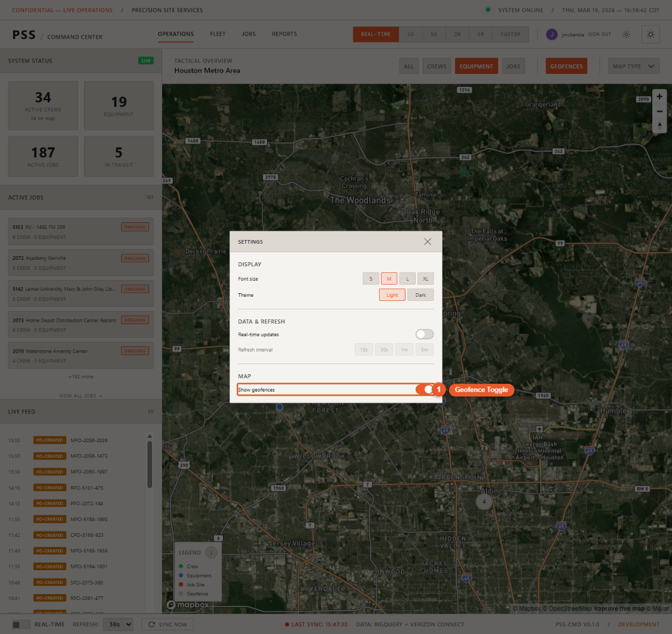Viewport: 672px width, 634px height.
Task: Click the light theme sun icon in header
Action: (x=626, y=34)
